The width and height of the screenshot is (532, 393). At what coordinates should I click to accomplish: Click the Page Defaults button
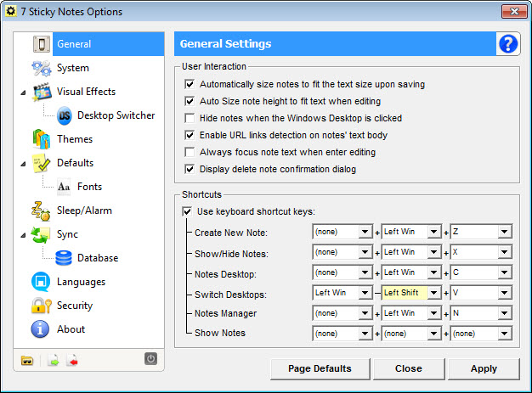[x=320, y=368]
